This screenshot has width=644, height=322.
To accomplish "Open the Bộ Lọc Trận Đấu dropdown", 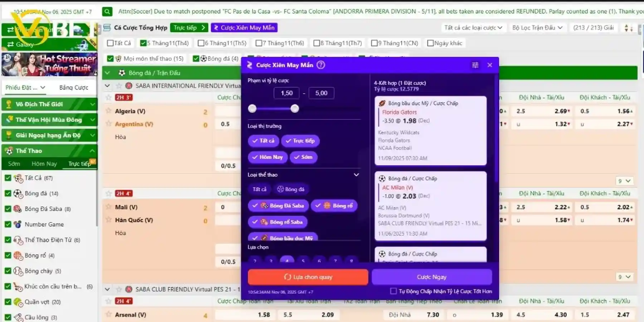I will [x=537, y=28].
